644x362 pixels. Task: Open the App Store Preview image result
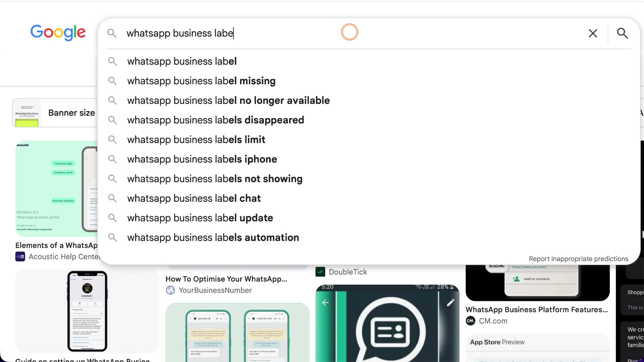pyautogui.click(x=538, y=348)
